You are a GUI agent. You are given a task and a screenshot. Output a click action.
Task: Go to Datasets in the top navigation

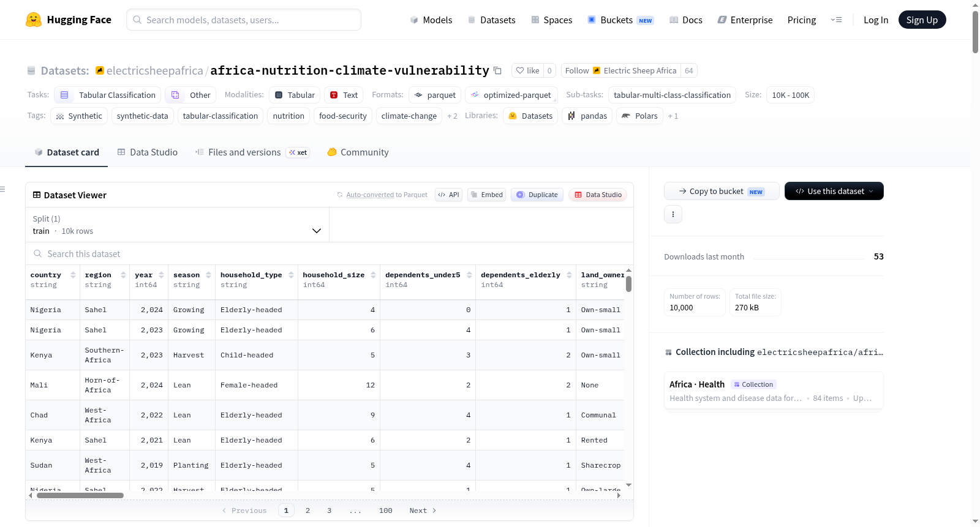pyautogui.click(x=491, y=20)
